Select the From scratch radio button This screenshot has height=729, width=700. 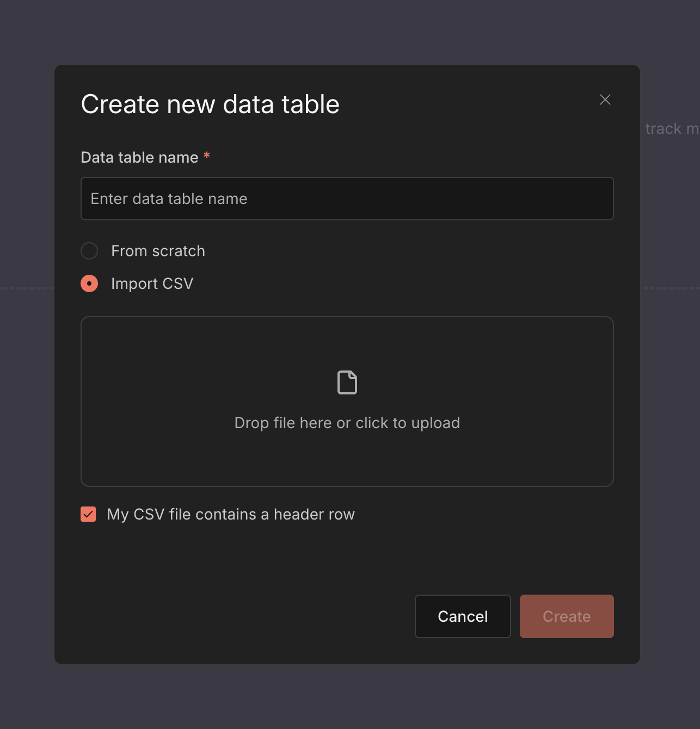click(x=89, y=251)
